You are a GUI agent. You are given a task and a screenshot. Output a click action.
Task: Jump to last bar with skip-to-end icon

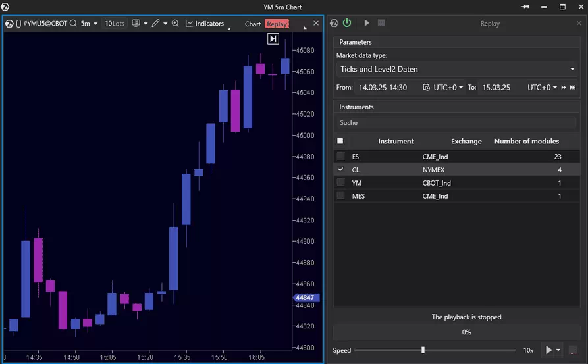tap(273, 39)
